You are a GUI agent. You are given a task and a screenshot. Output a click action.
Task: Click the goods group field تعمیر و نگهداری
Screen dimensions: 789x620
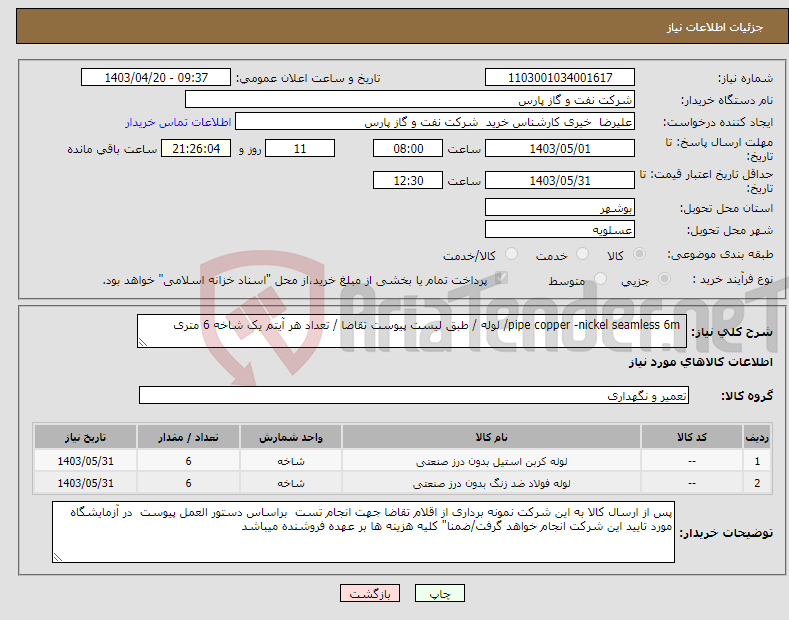click(x=414, y=396)
